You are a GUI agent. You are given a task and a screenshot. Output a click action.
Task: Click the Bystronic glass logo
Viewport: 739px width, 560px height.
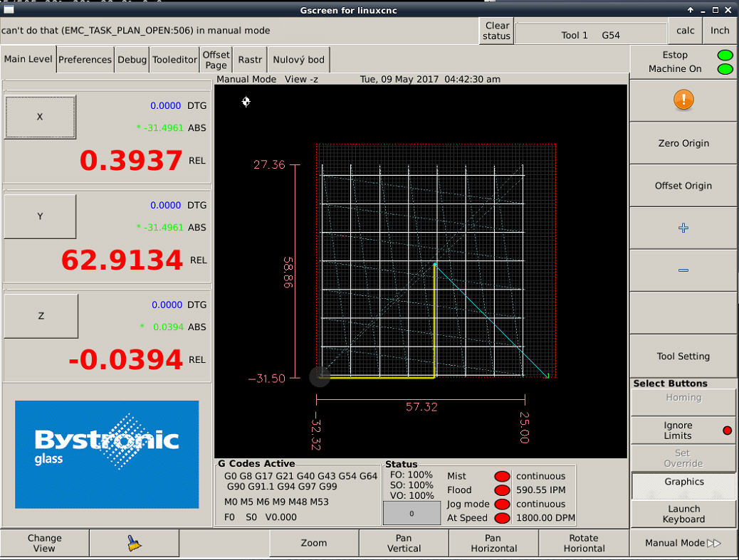click(x=107, y=454)
